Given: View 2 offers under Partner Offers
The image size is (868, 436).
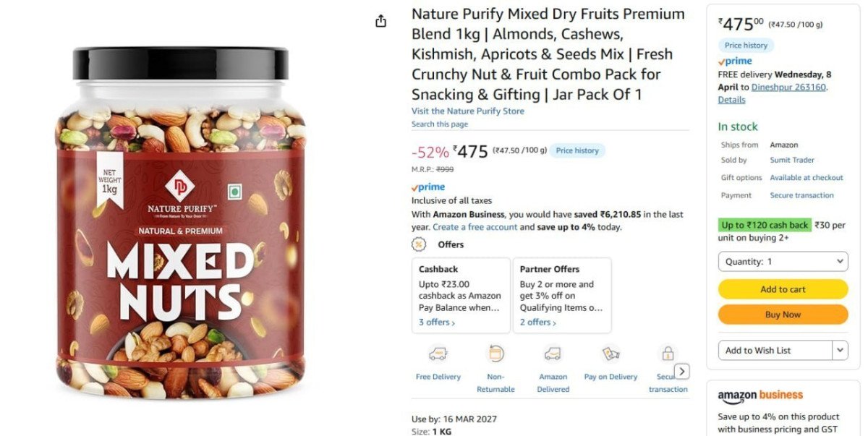Looking at the screenshot, I should pos(536,322).
